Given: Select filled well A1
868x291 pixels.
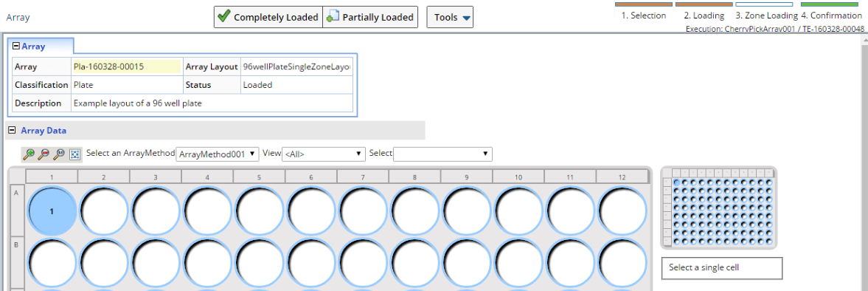Looking at the screenshot, I should coord(52,210).
